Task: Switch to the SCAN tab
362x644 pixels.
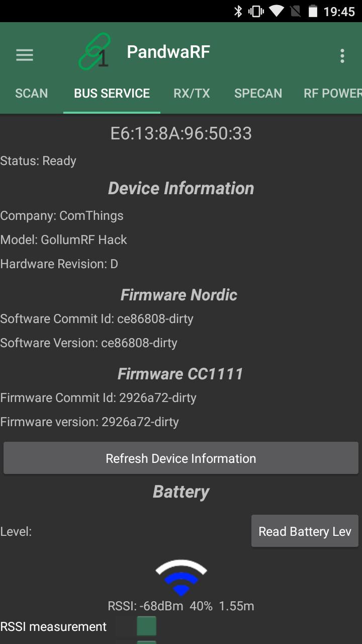Action: pyautogui.click(x=32, y=93)
